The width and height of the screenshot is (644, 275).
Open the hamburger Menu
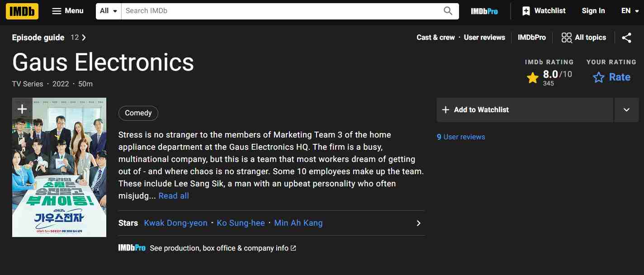pos(68,11)
